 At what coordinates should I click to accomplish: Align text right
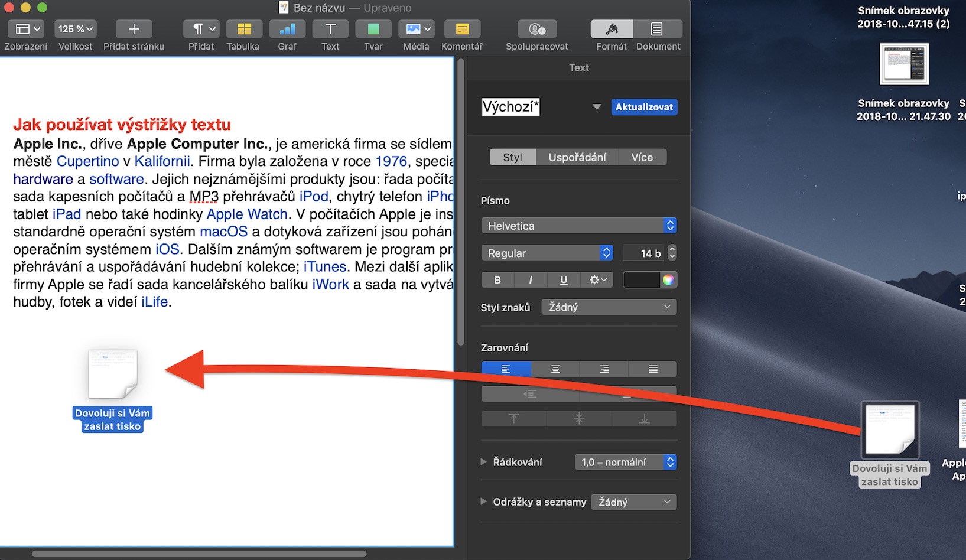[604, 369]
